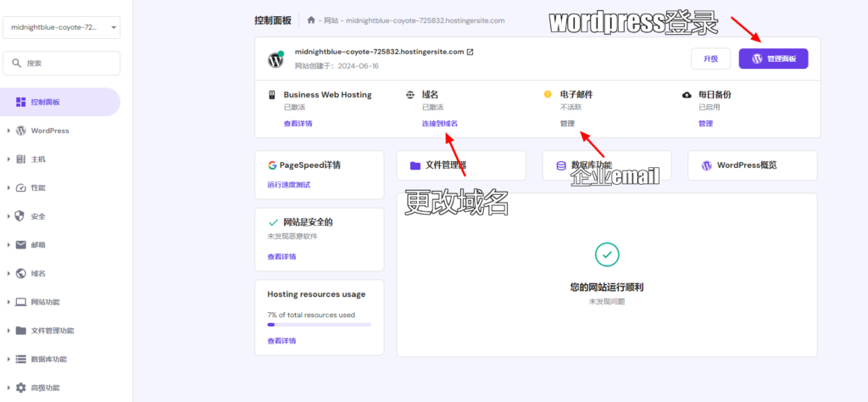Viewport: 868px width, 402px height.
Task: Open 邮箱 sidebar menu item
Action: [x=38, y=245]
